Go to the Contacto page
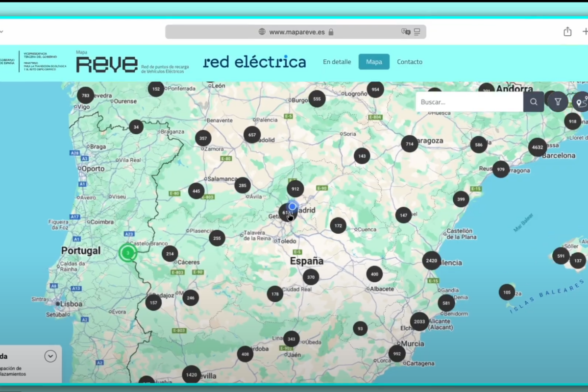 click(x=410, y=62)
